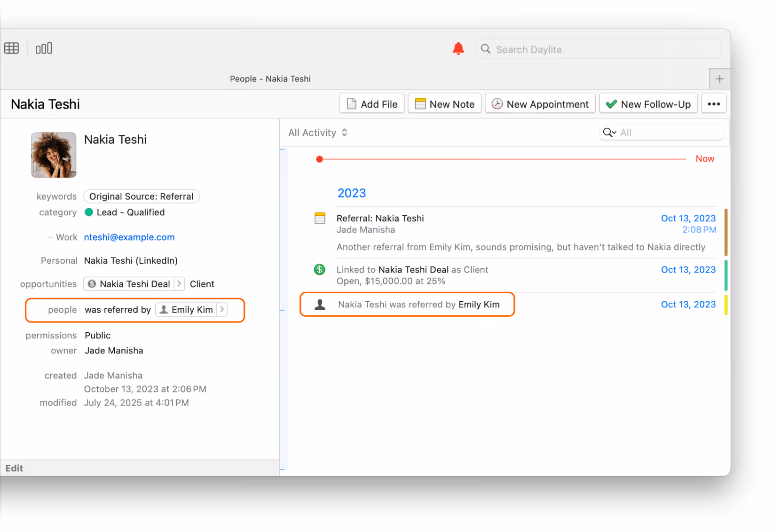Create a New Appointment

[x=540, y=104]
